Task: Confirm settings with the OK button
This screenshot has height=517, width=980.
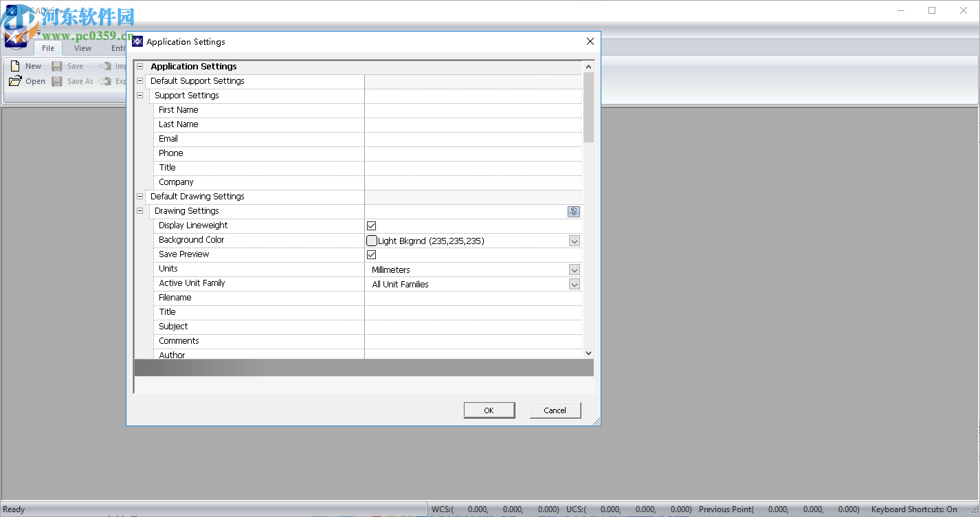Action: [x=489, y=410]
